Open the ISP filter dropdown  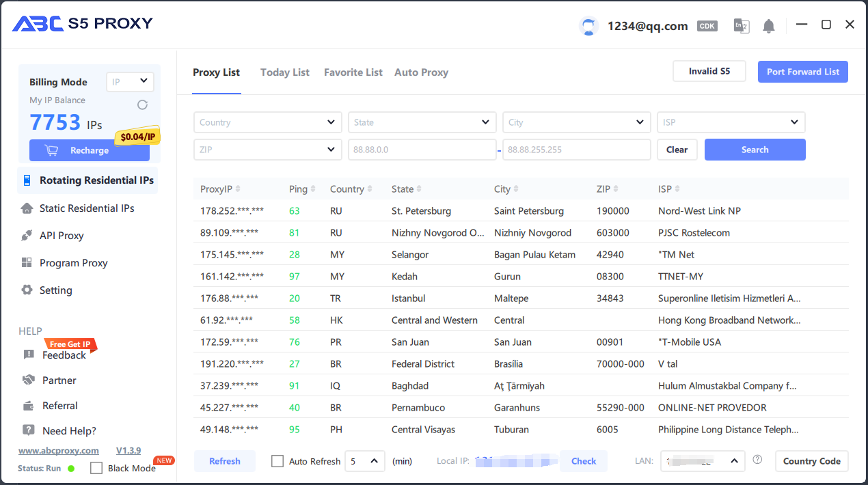[x=731, y=122]
